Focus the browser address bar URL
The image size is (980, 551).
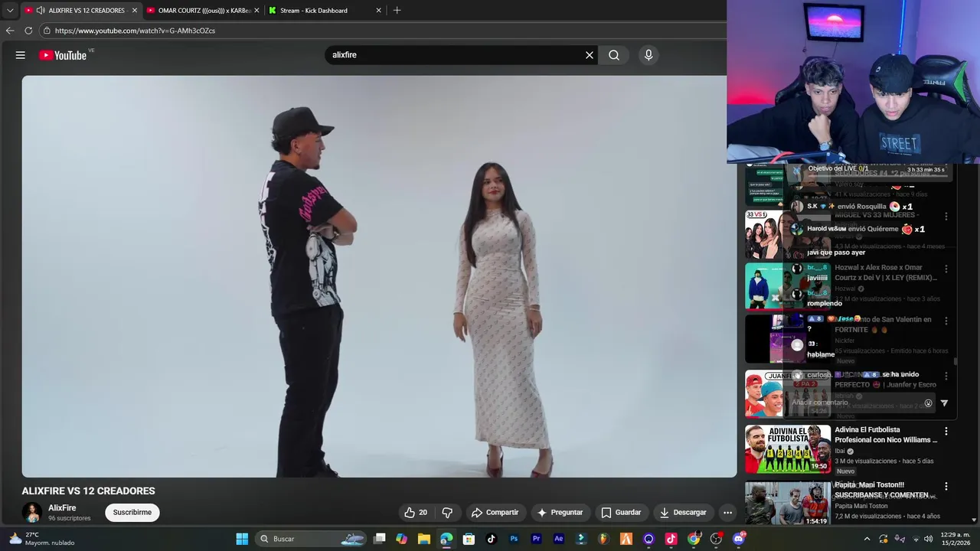[136, 31]
